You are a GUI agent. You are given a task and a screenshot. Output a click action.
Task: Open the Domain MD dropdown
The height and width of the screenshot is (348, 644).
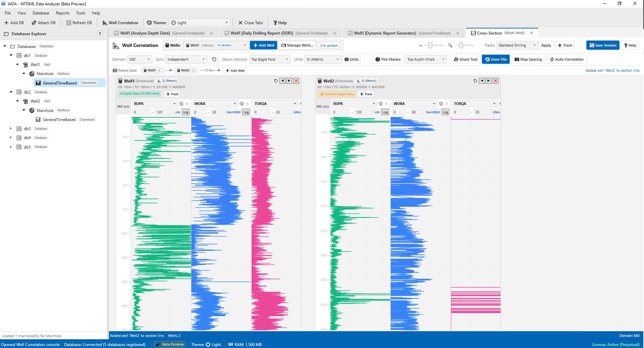click(140, 59)
